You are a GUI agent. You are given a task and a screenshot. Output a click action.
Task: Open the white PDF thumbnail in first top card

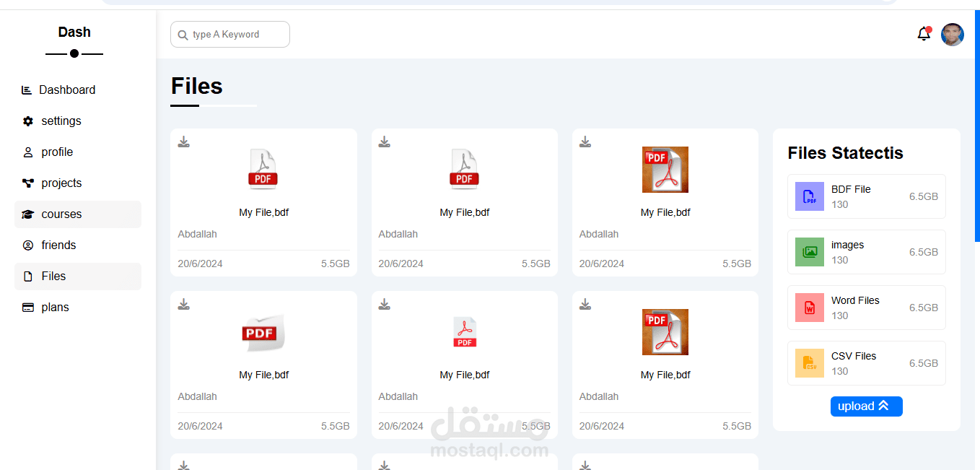[x=263, y=170]
